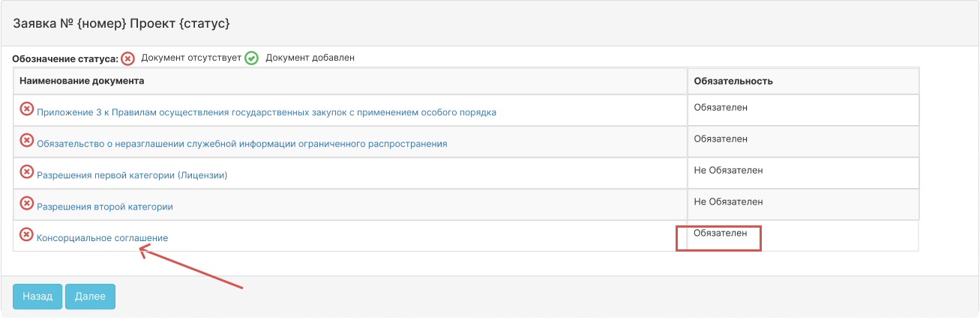This screenshot has height=319, width=980.
Task: Click red X icon next to Обязательство о неразглашении
Action: click(26, 141)
